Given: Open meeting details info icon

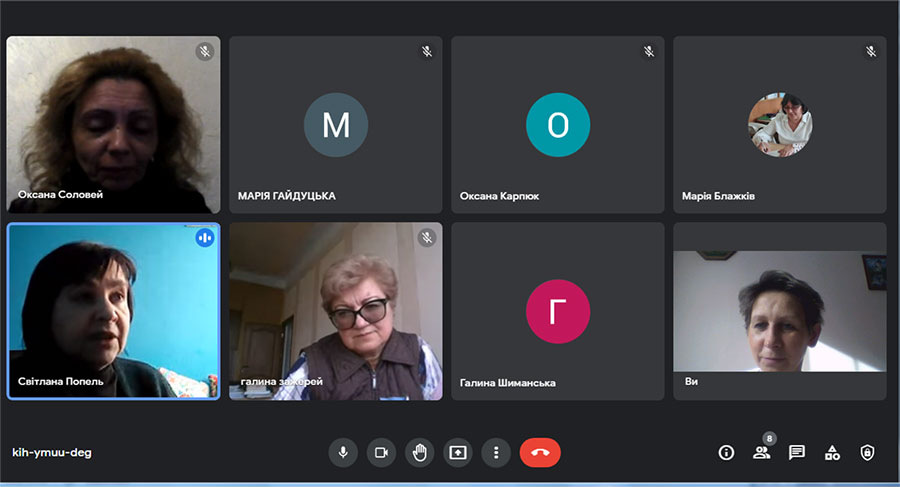Looking at the screenshot, I should tap(726, 453).
